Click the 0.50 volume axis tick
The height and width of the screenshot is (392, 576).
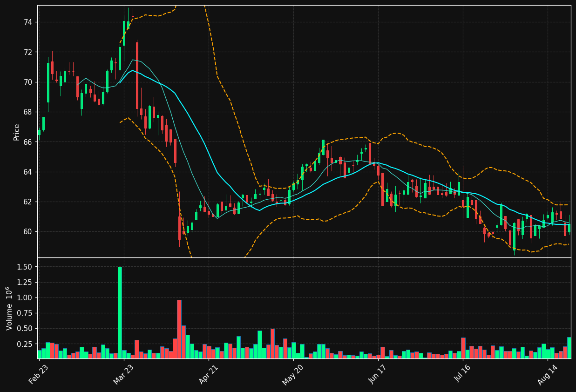pyautogui.click(x=25, y=329)
